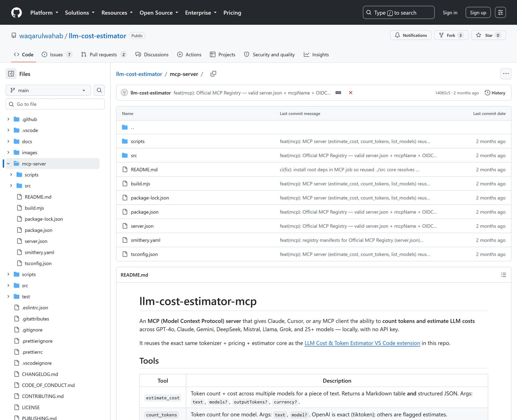Open the Discussions tab
The width and height of the screenshot is (517, 420).
[x=152, y=55]
